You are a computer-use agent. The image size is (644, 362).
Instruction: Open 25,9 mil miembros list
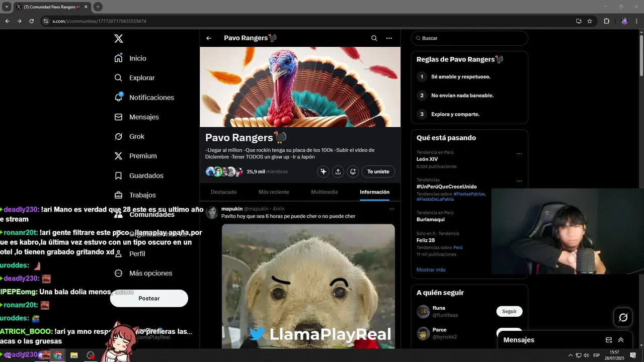tap(267, 171)
